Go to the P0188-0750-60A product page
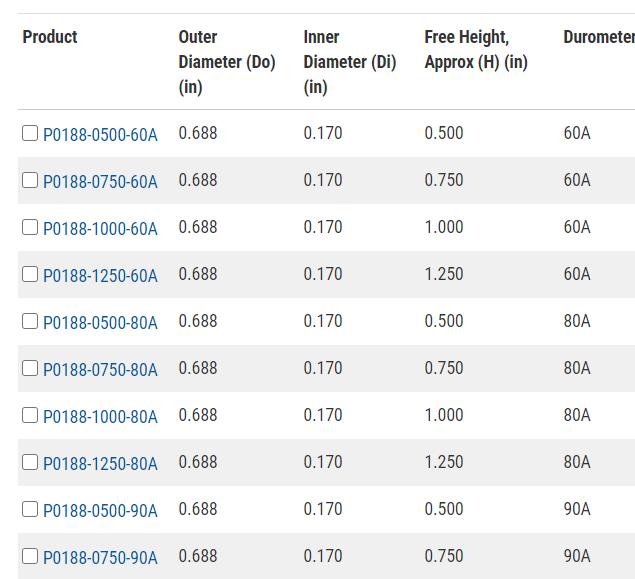Screen dimensions: 635x579 click(100, 181)
